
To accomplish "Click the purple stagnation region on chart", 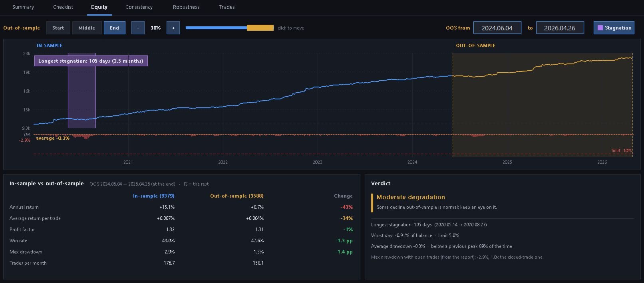I will [82, 96].
